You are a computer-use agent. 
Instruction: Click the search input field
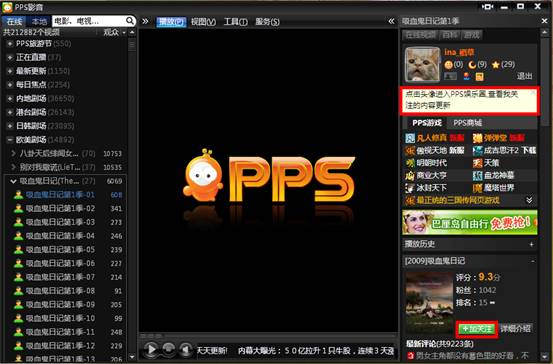pos(88,21)
